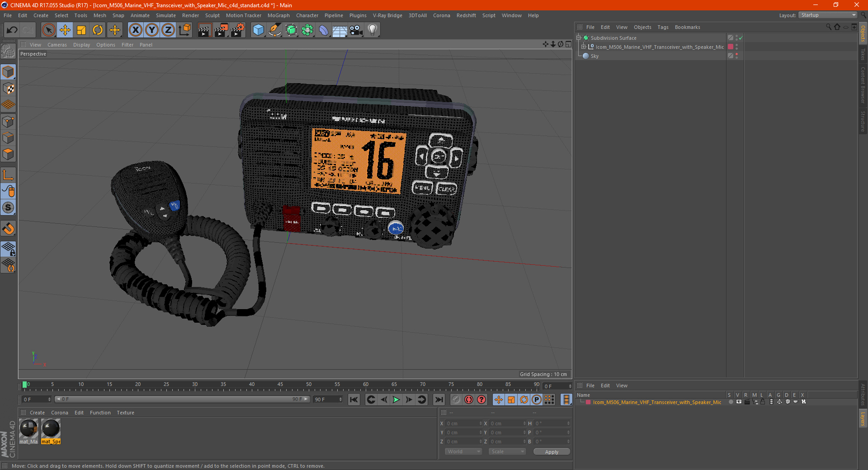Select the mat_Spe material thumbnail
This screenshot has height=470, width=868.
[51, 431]
